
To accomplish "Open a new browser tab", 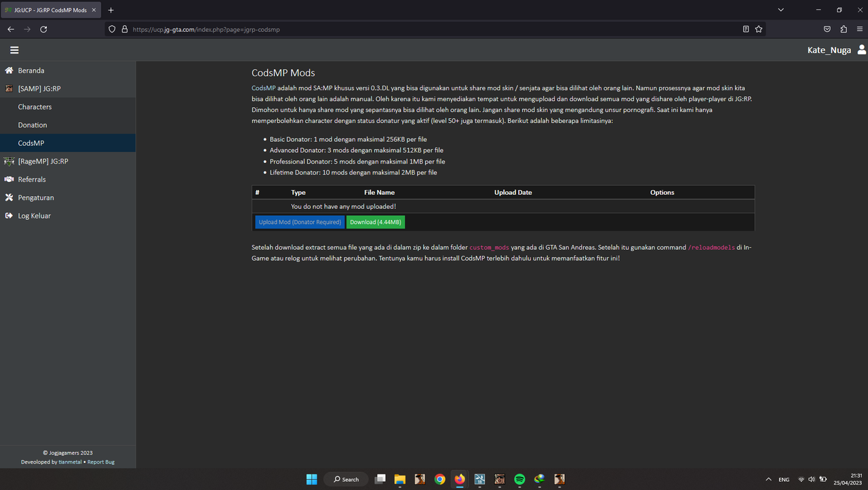I will click(x=111, y=10).
